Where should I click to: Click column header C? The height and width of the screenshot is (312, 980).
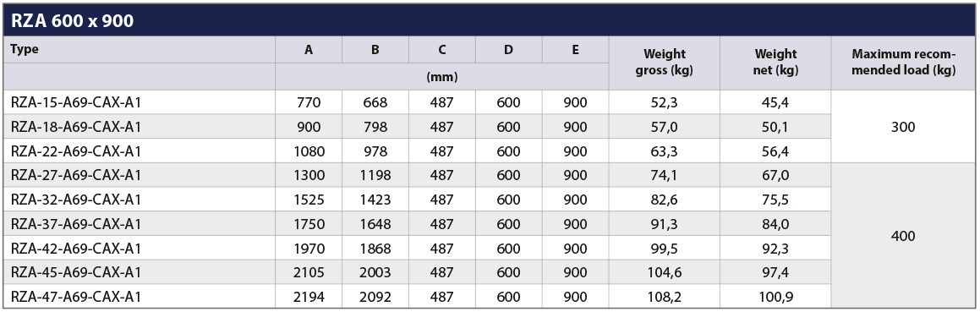pyautogui.click(x=442, y=50)
